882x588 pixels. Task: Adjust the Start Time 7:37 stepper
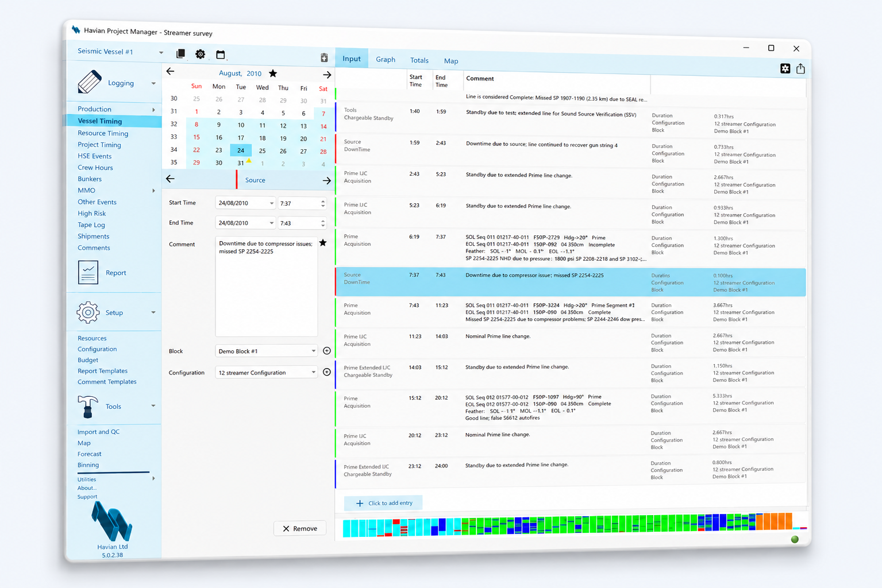pyautogui.click(x=323, y=203)
